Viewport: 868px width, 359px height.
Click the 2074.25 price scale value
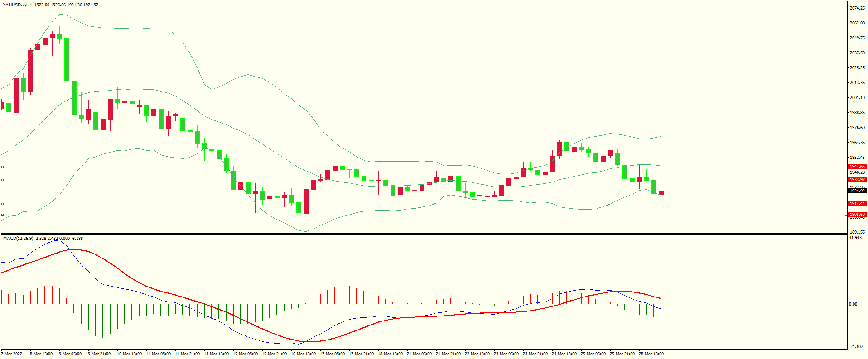click(x=857, y=8)
